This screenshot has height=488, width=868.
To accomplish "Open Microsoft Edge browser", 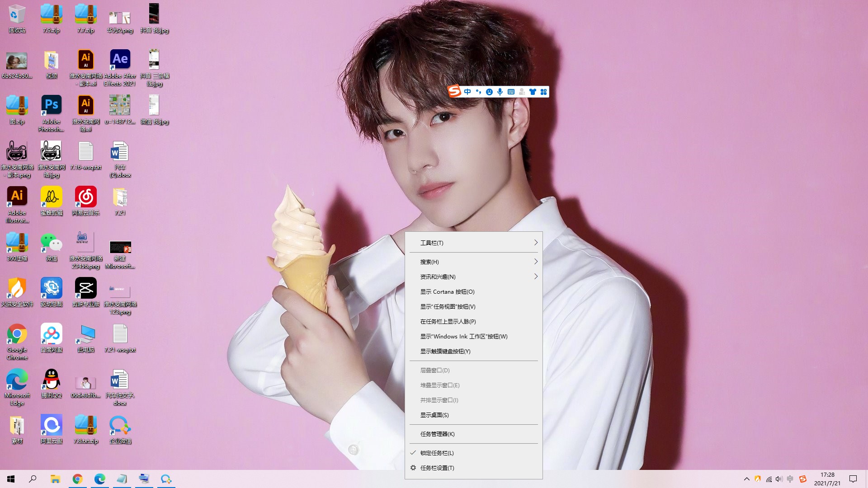I will click(x=99, y=479).
